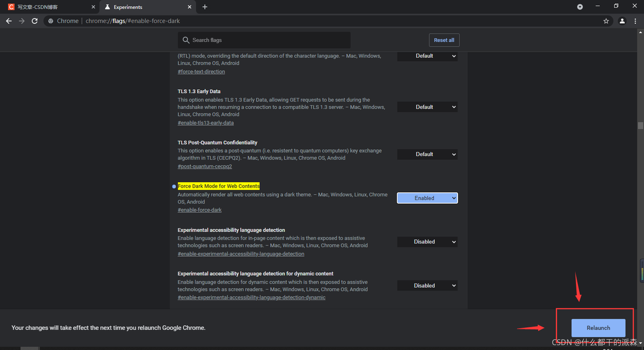Click the scrollbar up arrow

point(640,32)
